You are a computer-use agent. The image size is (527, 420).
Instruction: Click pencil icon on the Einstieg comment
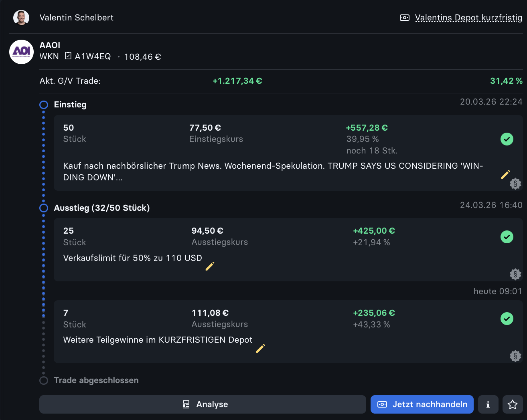point(505,174)
